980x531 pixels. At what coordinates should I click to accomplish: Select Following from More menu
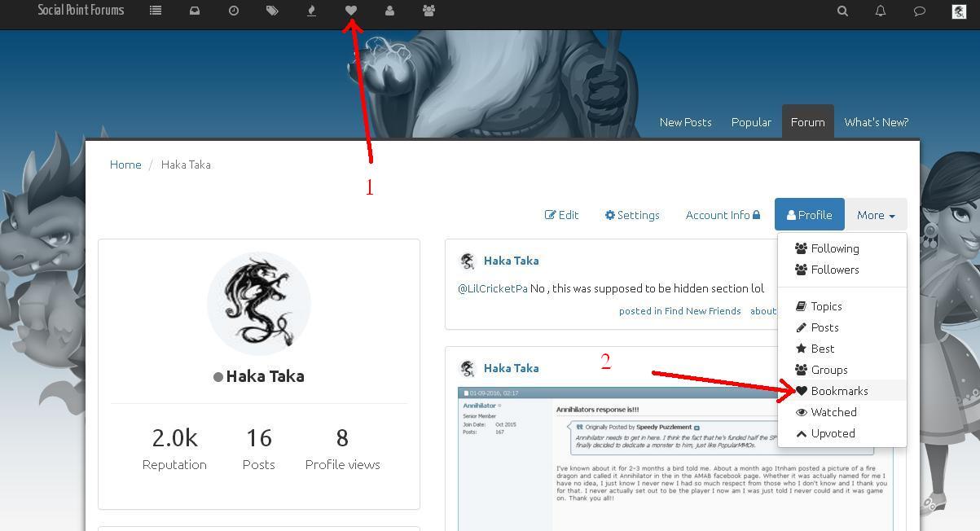point(842,248)
